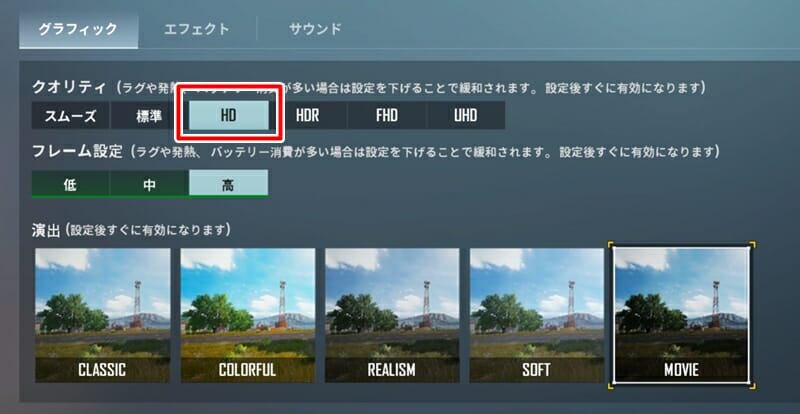Image resolution: width=800 pixels, height=414 pixels.
Task: Select スムーズ graphics quality
Action: (x=70, y=116)
